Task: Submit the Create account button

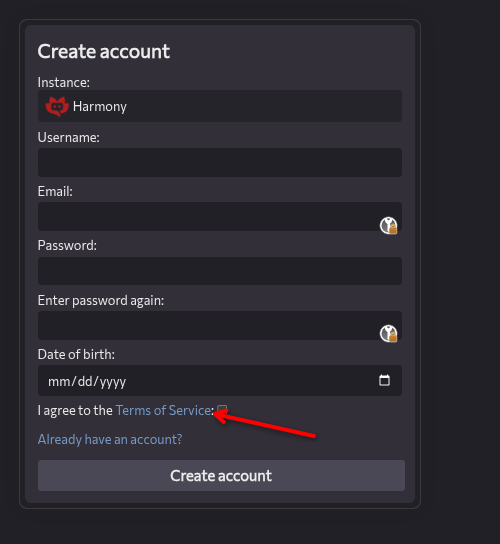Action: coord(221,475)
